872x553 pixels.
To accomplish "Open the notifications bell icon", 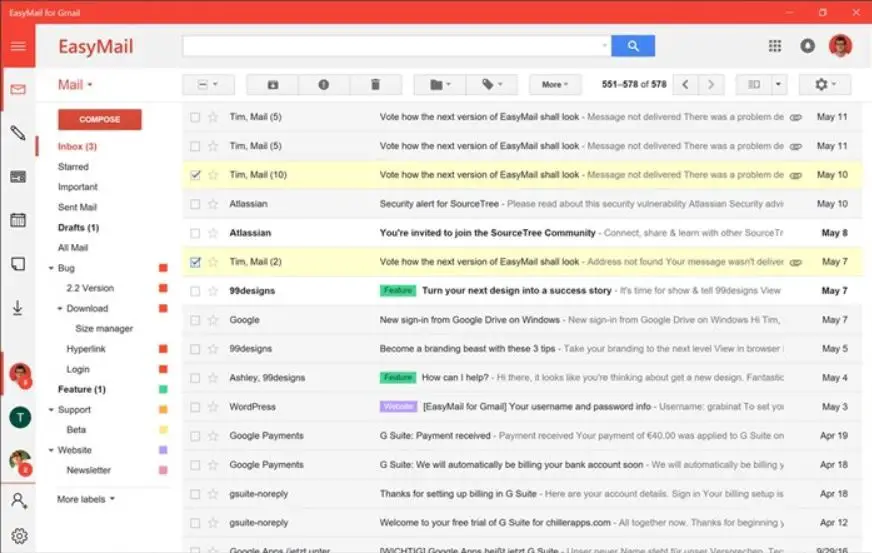I will [x=807, y=46].
